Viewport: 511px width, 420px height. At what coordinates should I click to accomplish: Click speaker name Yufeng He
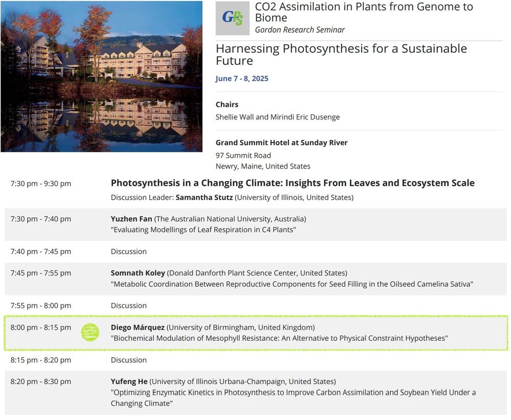(129, 381)
